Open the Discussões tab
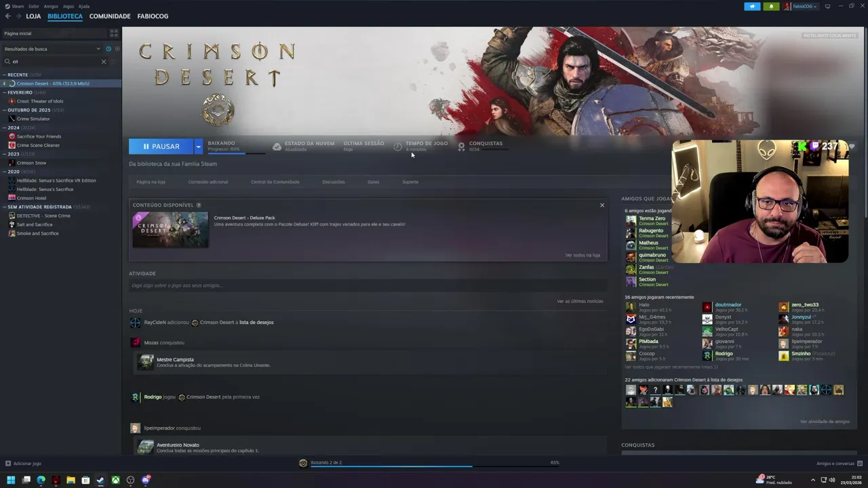The image size is (868, 488). pyautogui.click(x=334, y=182)
